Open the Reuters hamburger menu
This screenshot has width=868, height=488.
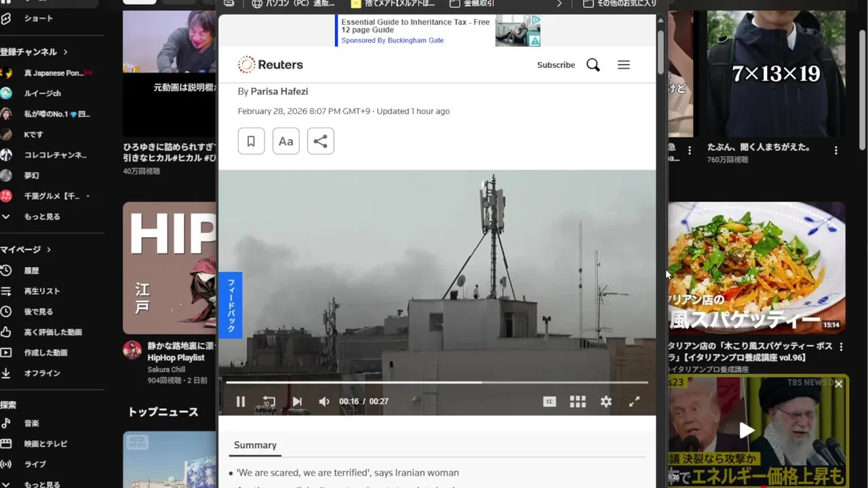coord(624,65)
